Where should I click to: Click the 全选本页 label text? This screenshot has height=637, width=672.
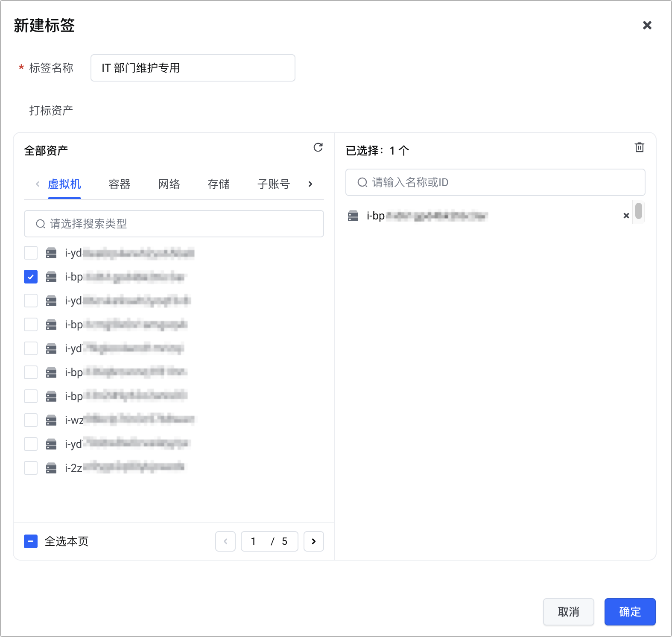point(67,541)
